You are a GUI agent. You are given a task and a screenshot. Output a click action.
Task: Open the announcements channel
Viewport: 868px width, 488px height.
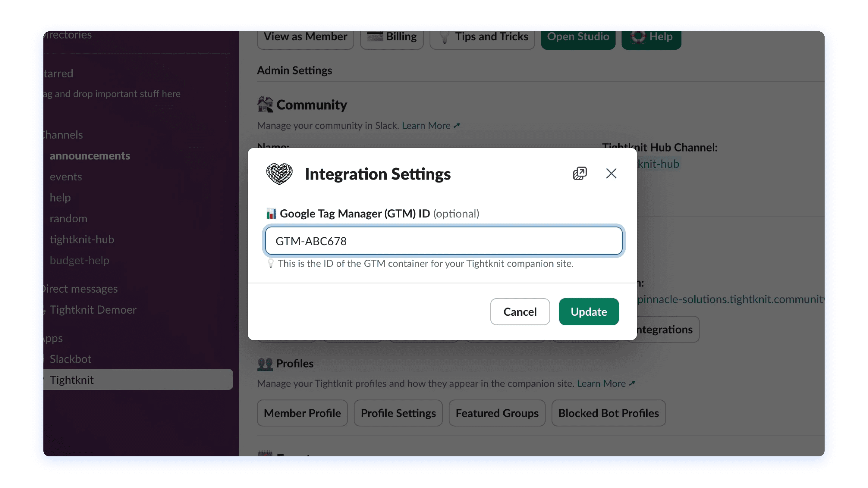(90, 156)
